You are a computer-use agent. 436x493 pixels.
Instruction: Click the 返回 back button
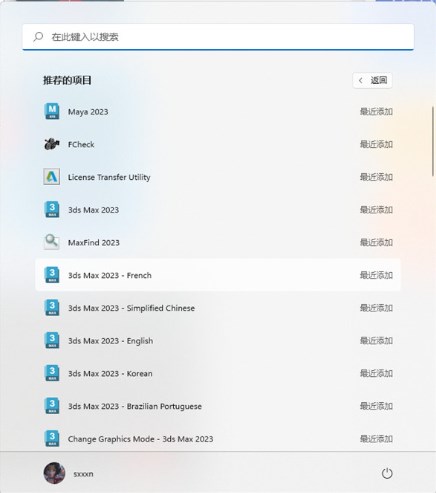pos(372,80)
